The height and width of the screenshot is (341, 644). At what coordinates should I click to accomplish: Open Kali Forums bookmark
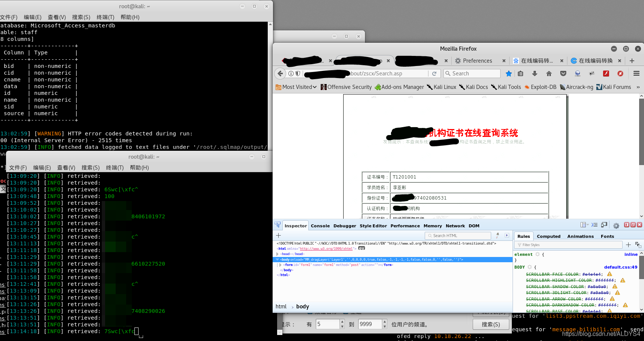(614, 87)
